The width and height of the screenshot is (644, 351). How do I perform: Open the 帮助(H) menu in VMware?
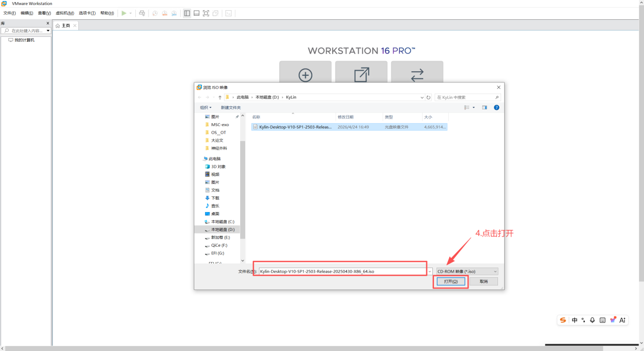[x=107, y=13]
